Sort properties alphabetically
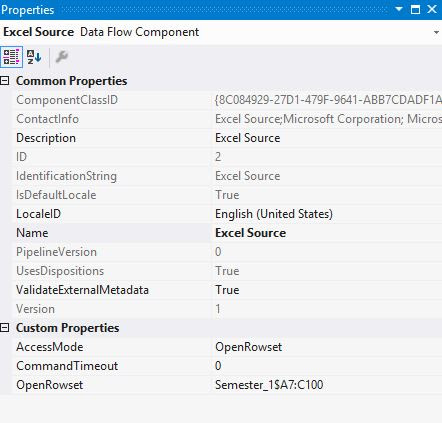 click(34, 57)
